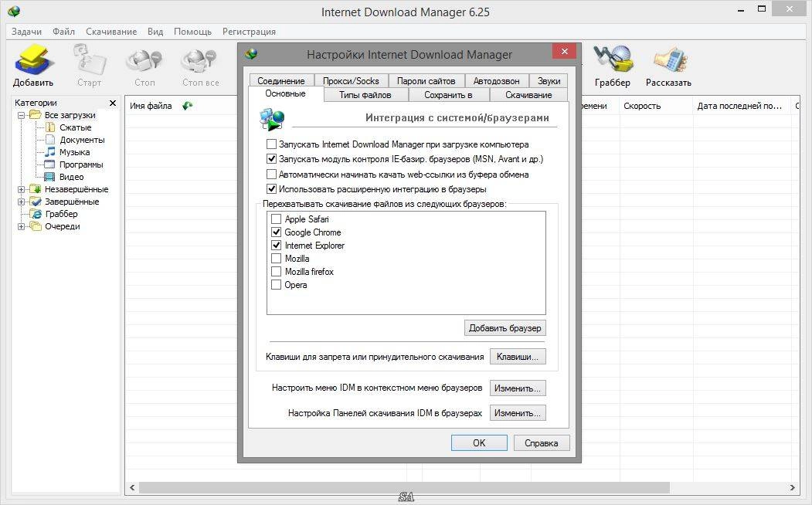Click the Добавить браузер button
The image size is (812, 505).
(505, 328)
